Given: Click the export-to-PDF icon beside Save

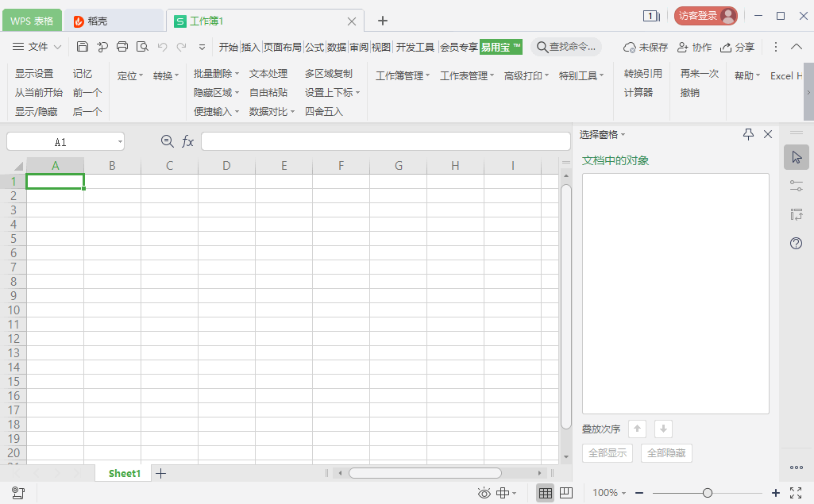Looking at the screenshot, I should (x=102, y=47).
